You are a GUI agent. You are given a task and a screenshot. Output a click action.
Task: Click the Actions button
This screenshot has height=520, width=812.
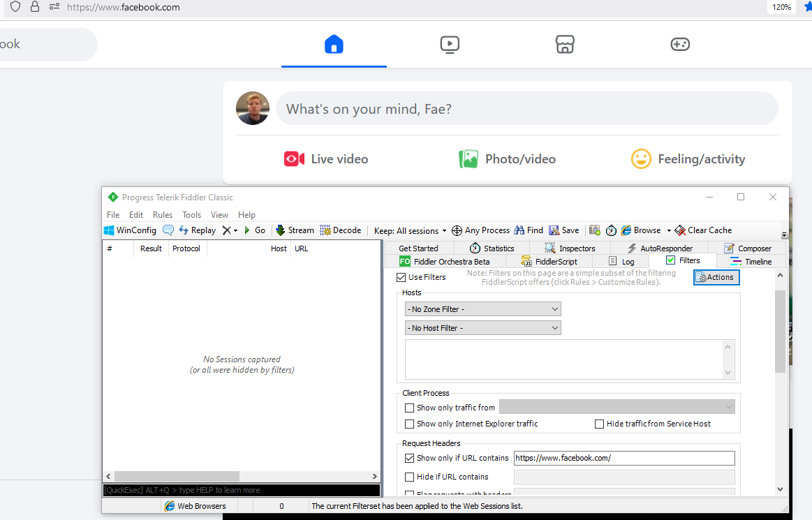coord(716,277)
